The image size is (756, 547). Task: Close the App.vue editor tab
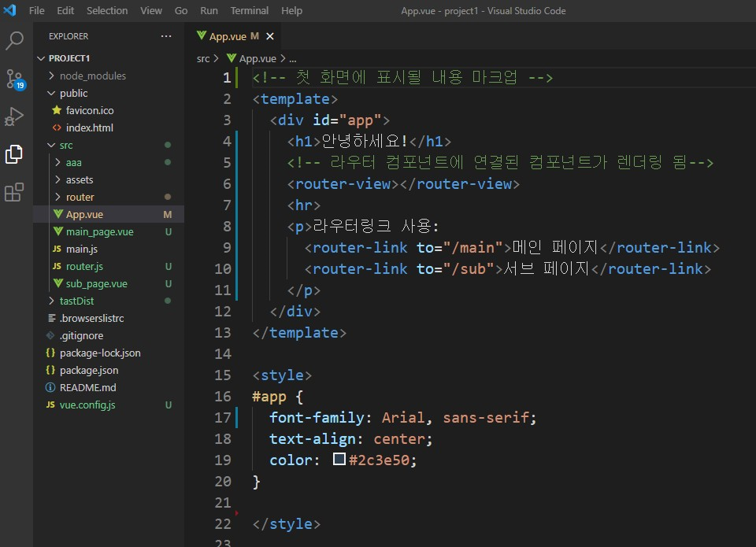click(x=270, y=36)
